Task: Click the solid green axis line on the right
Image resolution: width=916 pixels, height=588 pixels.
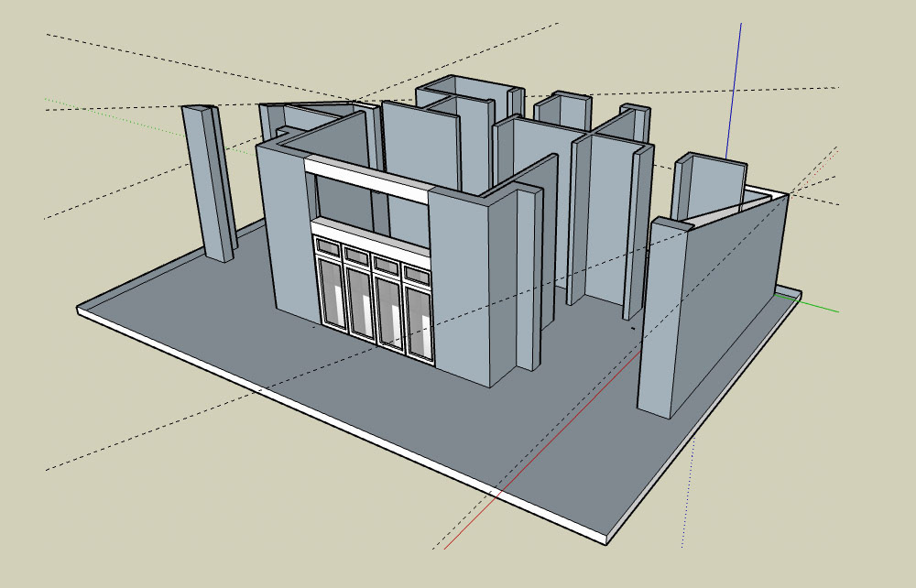Action: [x=808, y=304]
